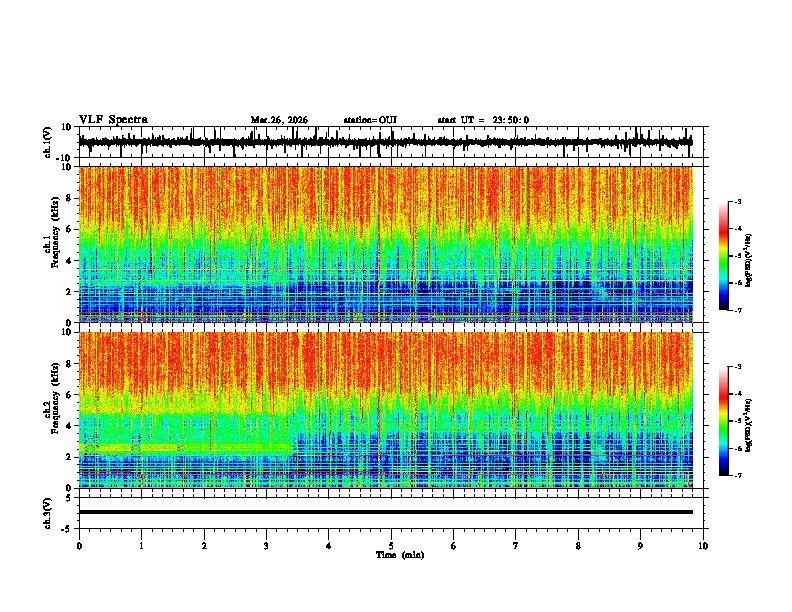Click the "10" tick label on Time axis
Viewport: 792px width, 612px height.
703,546
